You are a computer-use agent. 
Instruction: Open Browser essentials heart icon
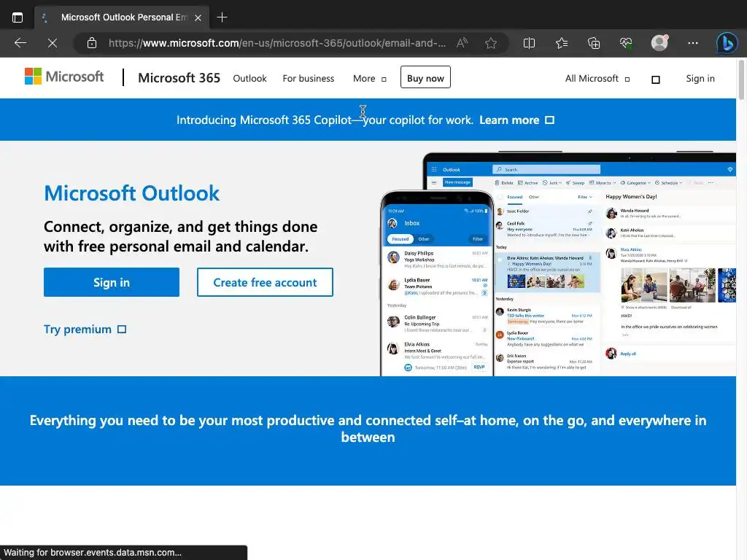point(626,43)
